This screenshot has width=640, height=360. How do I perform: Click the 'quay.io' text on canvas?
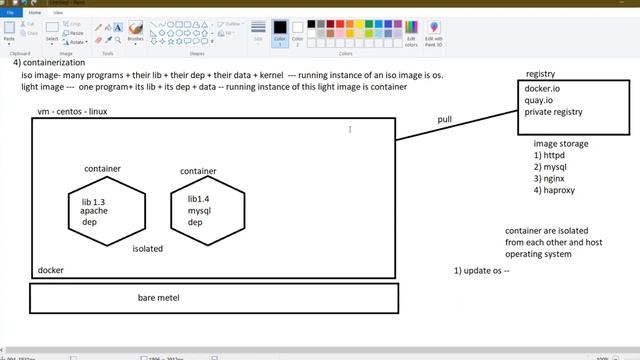(538, 100)
